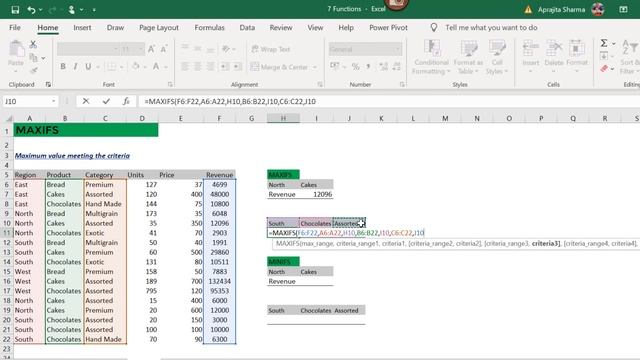Click Select All corner triangle

coord(8,119)
